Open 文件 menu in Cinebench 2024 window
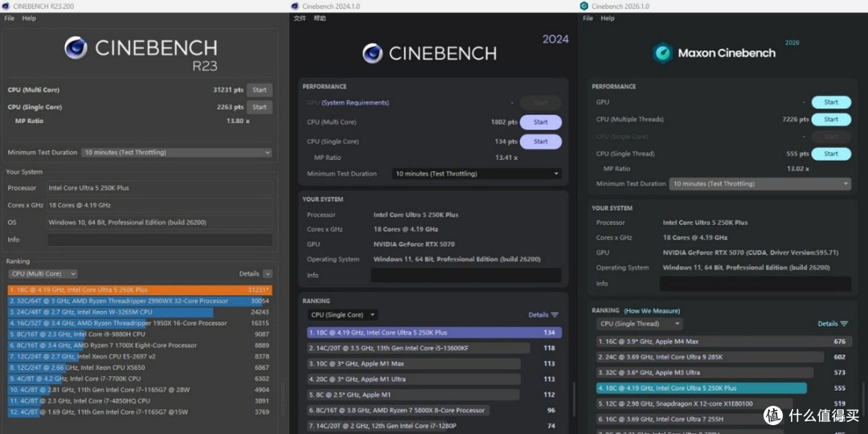868x434 pixels. [300, 18]
